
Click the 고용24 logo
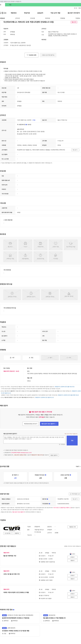click(3, 13)
